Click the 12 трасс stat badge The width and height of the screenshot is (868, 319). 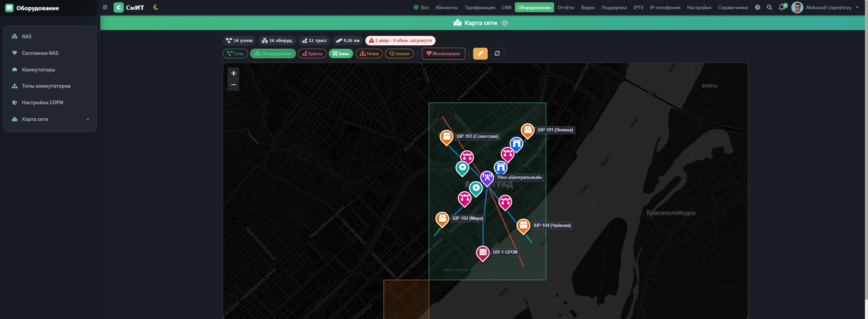pyautogui.click(x=315, y=41)
